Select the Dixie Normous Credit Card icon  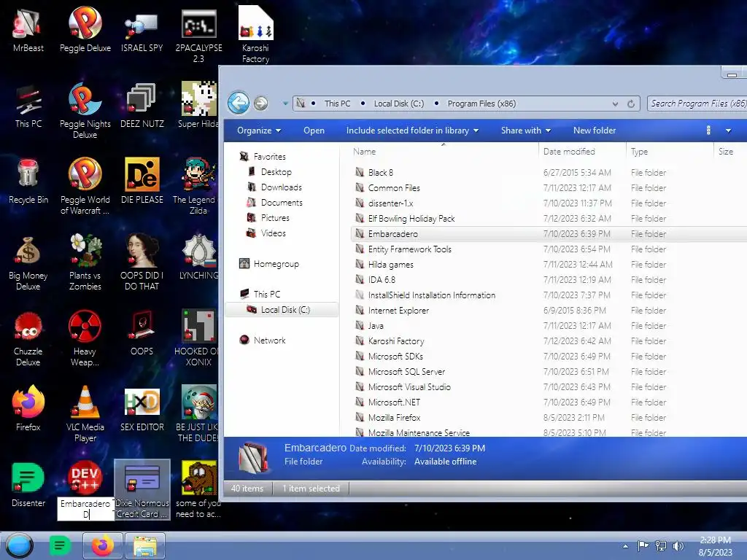[142, 490]
